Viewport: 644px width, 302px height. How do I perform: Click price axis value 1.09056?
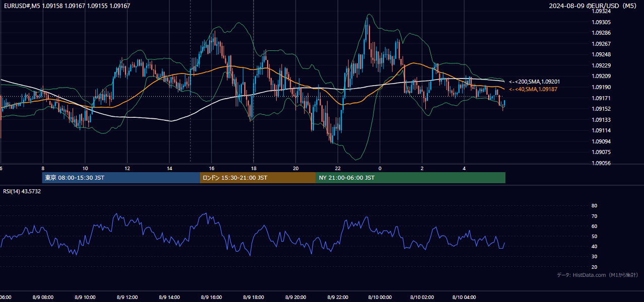(601, 163)
